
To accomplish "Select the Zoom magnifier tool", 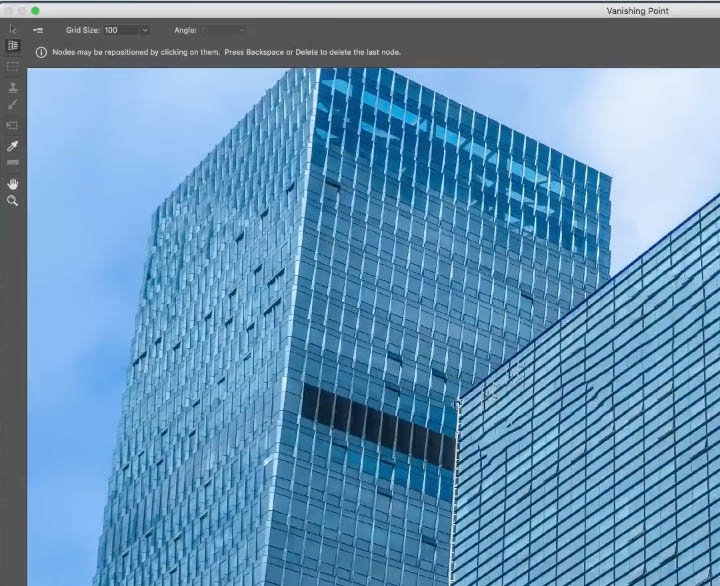I will [x=12, y=201].
